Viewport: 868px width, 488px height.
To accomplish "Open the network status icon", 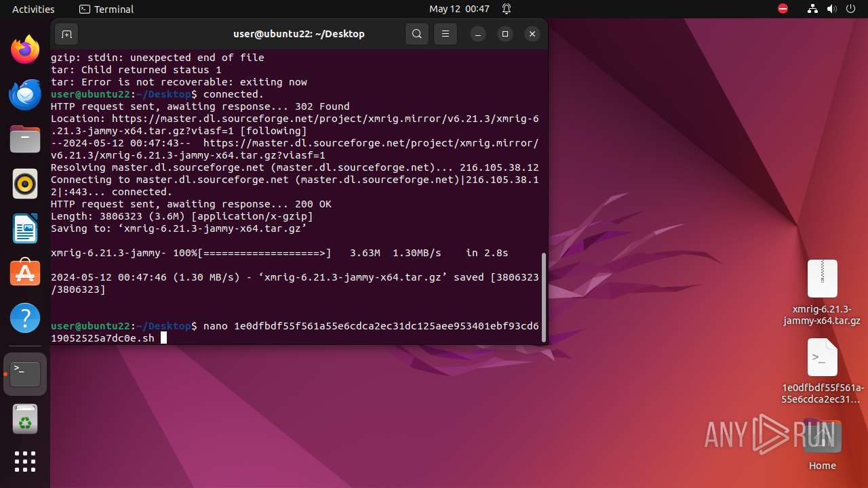I will tap(813, 9).
